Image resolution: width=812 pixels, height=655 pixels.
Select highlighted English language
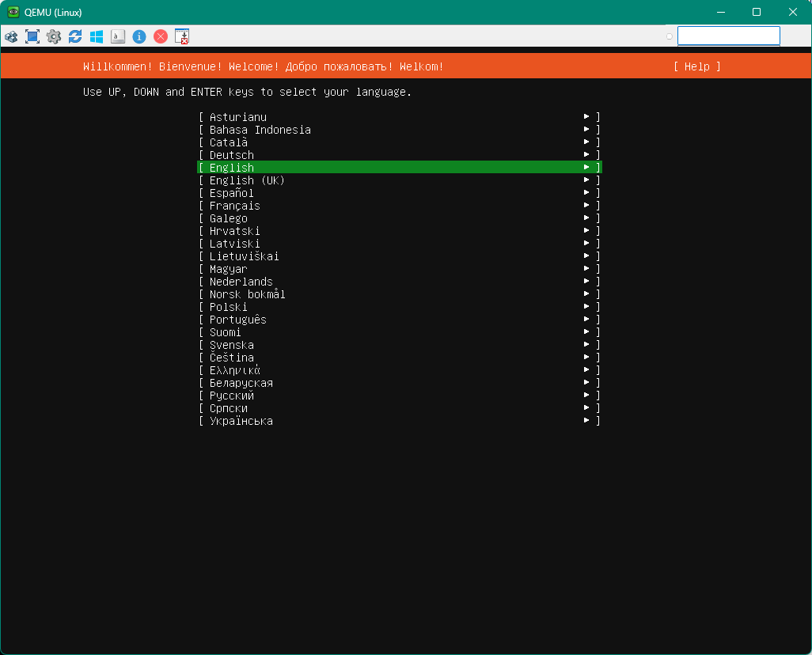(x=399, y=167)
